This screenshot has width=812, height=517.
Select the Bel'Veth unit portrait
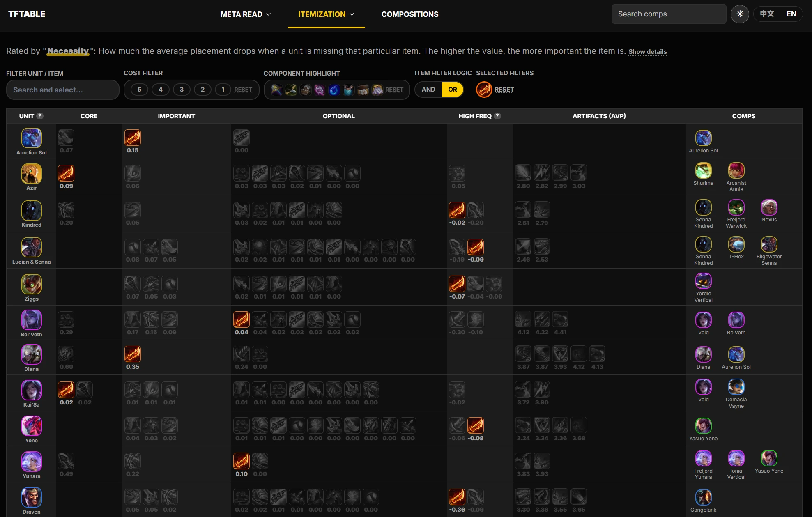[32, 320]
